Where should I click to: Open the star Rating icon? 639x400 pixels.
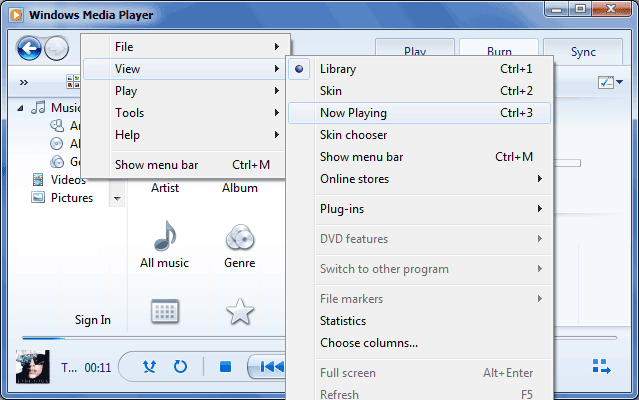(240, 311)
